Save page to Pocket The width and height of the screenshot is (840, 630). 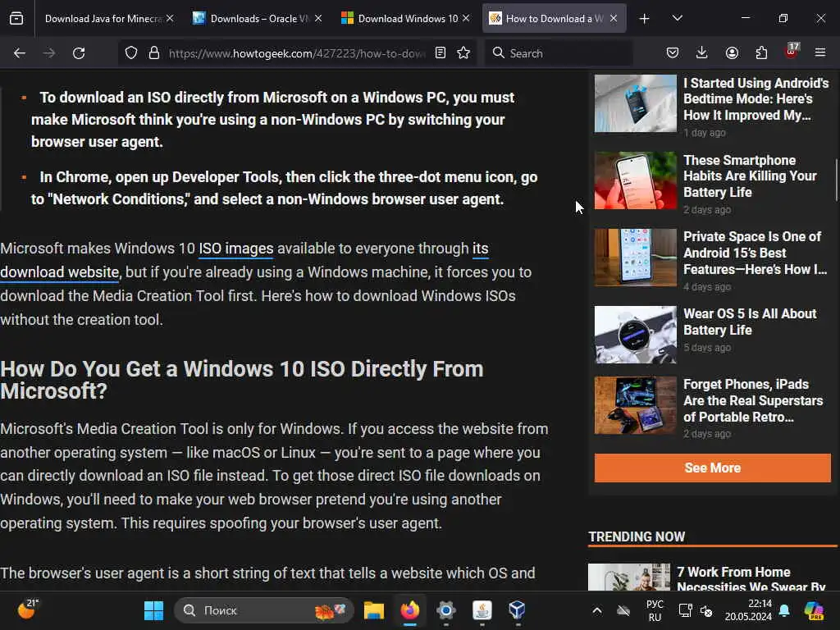click(x=673, y=52)
